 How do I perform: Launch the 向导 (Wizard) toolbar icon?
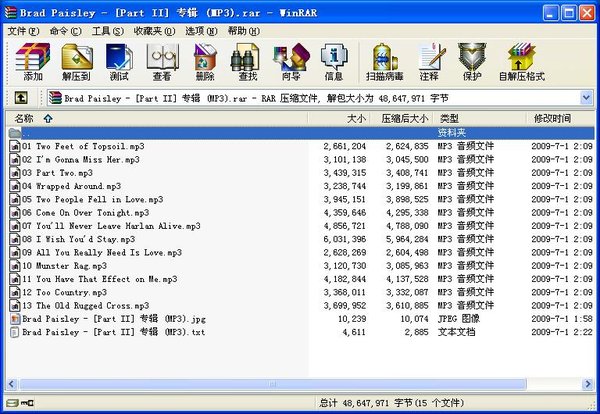click(291, 62)
